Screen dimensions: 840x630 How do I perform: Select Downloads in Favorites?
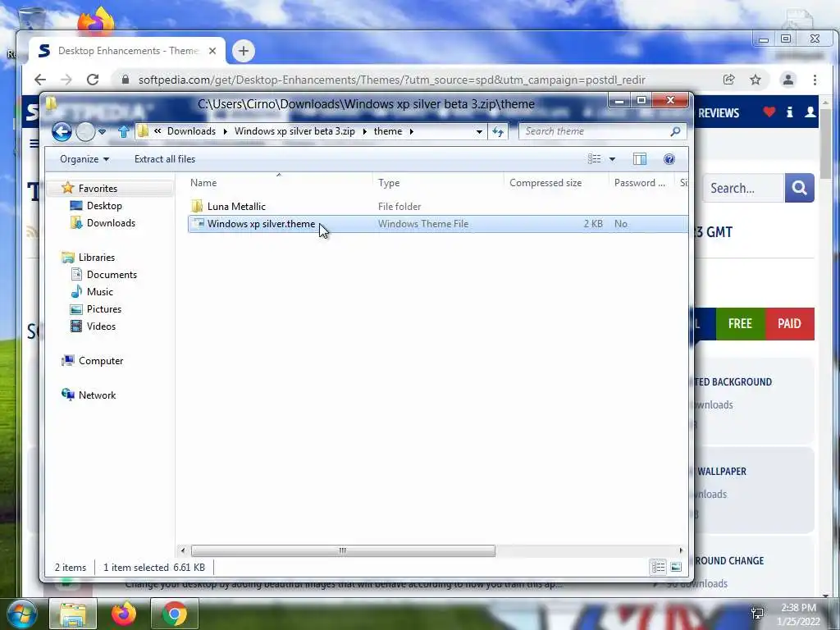tap(111, 223)
